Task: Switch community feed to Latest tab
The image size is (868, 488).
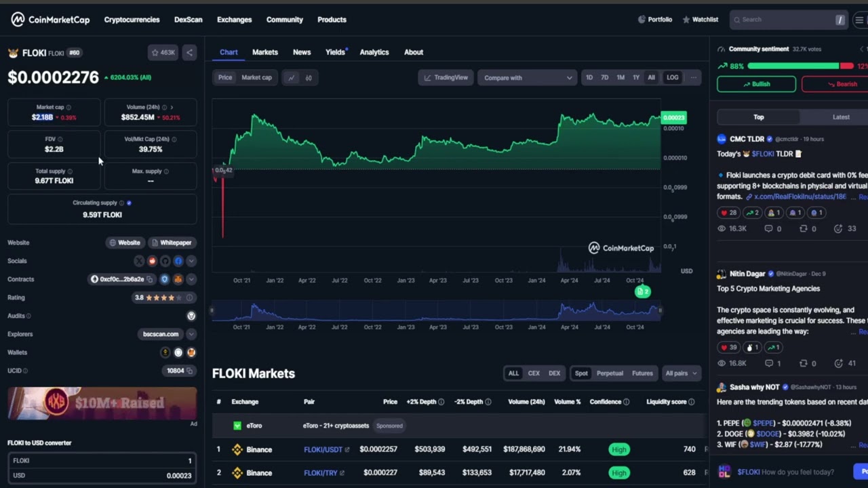Action: point(841,117)
